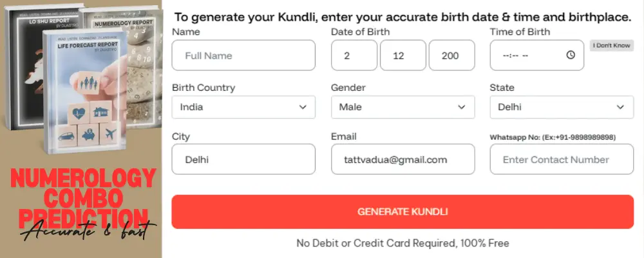Open the Gender dropdown
This screenshot has width=644, height=258.
(x=402, y=107)
